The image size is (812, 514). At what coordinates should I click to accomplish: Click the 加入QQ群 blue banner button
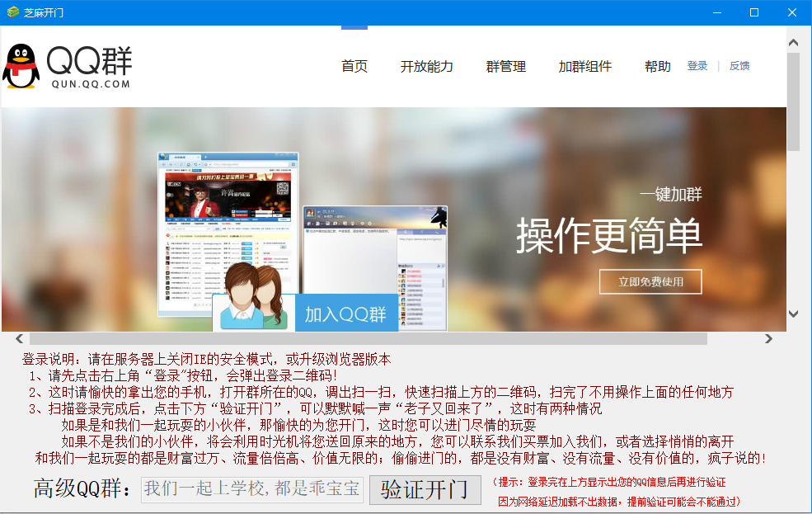[x=346, y=314]
